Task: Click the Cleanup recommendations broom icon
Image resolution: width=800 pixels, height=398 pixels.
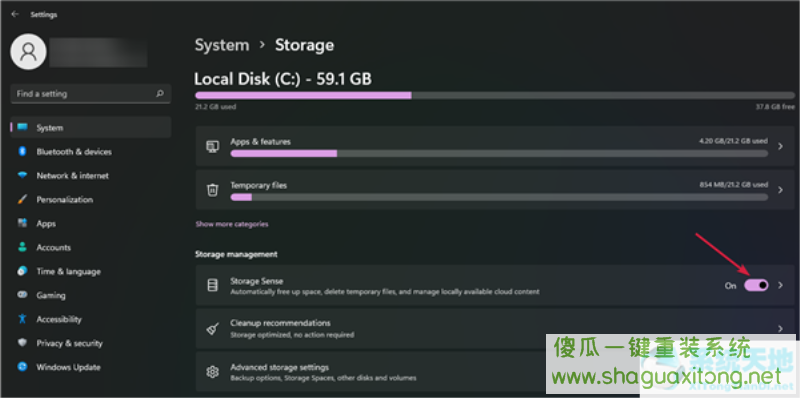Action: tap(212, 329)
